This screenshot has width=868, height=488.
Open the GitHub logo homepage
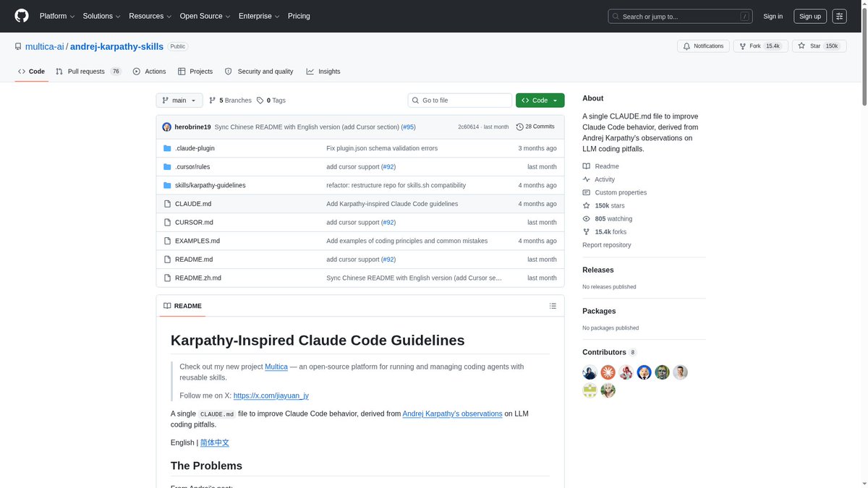pos(22,16)
